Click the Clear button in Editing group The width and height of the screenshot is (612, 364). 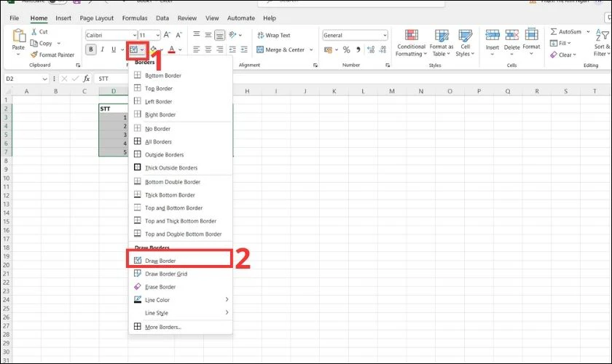tap(562, 55)
